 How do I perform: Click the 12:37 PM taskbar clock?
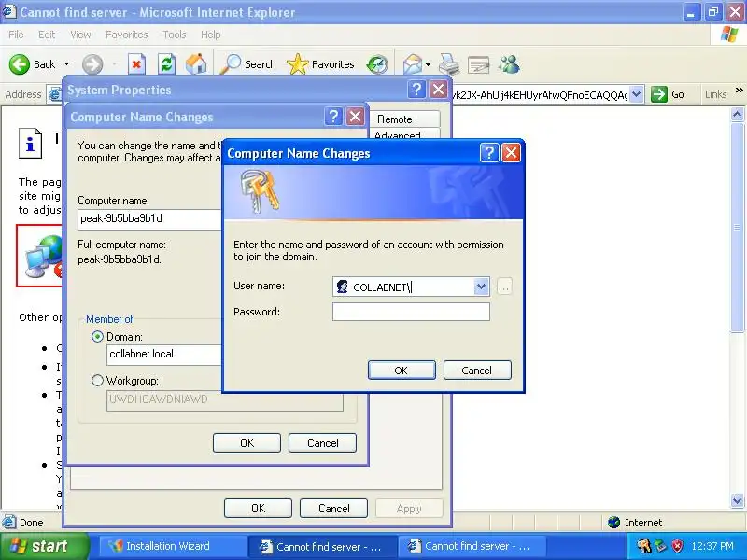(712, 546)
